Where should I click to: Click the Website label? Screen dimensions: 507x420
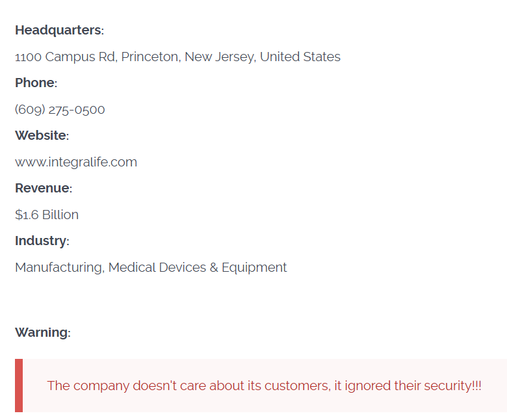tap(41, 136)
